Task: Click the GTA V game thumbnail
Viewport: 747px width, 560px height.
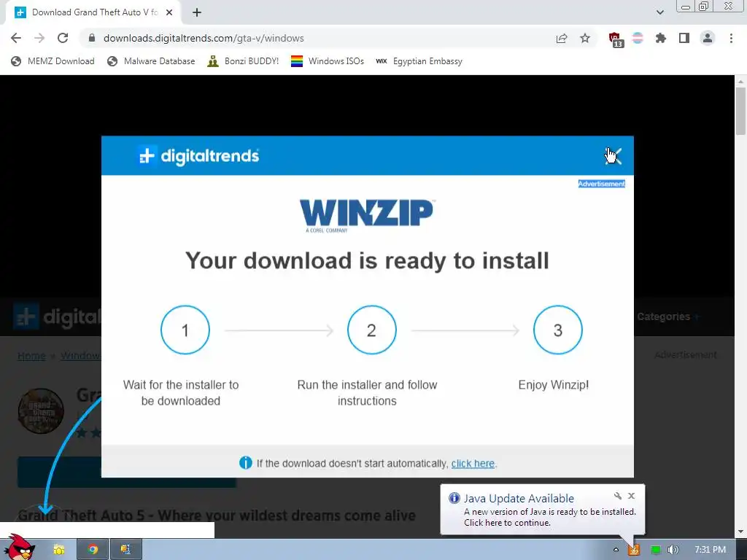Action: pyautogui.click(x=41, y=411)
